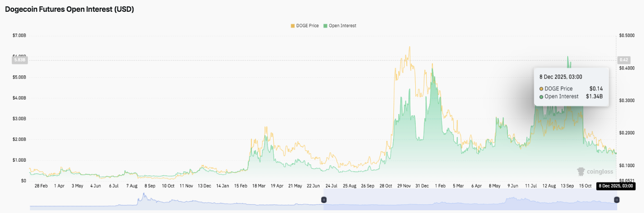Click the $3.00B left axis label

tap(19, 119)
